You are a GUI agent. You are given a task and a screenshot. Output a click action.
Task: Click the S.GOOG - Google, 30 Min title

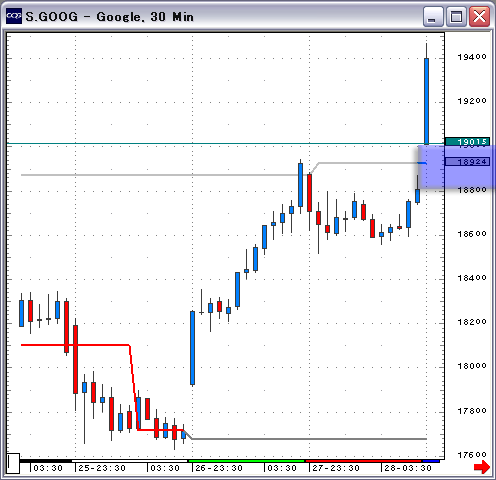click(109, 16)
